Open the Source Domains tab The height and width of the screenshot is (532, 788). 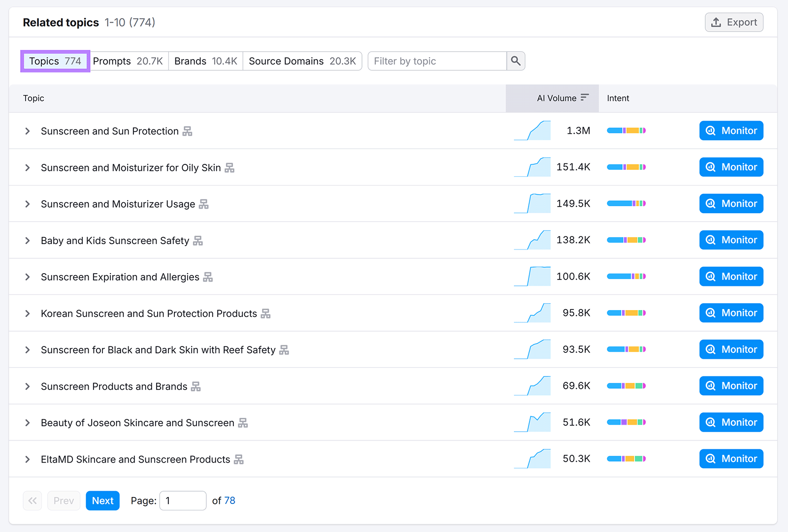coord(302,61)
